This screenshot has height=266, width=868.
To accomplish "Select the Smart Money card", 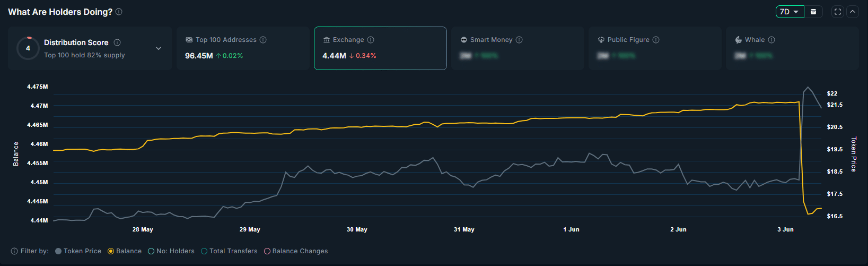I will (x=518, y=48).
